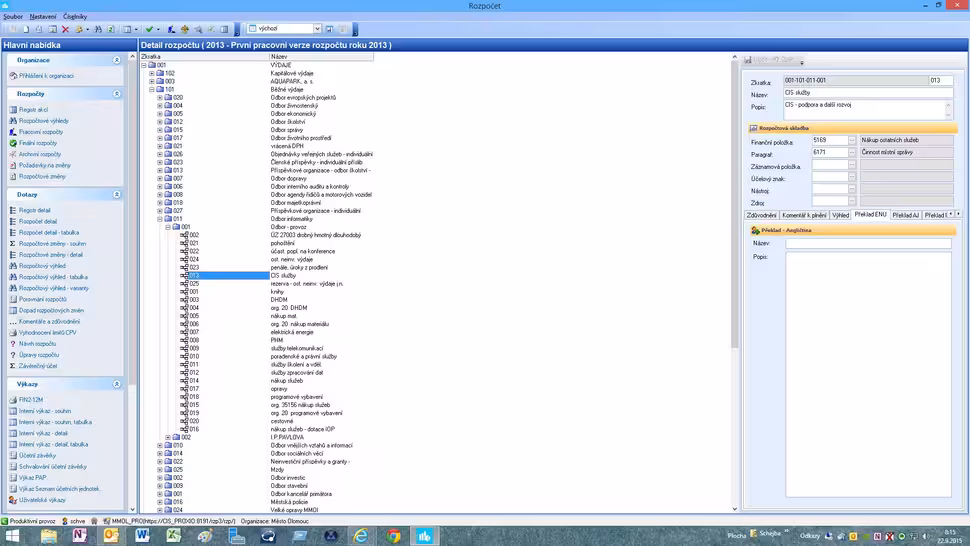Collapse the 001 VÝDAJE tree node
This screenshot has width=970, height=546.
[x=144, y=65]
